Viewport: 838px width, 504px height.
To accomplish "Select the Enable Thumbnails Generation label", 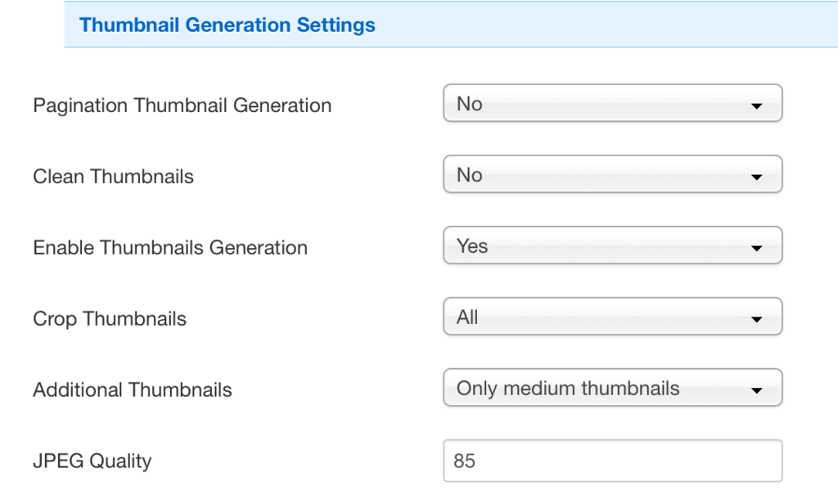I will click(x=170, y=248).
